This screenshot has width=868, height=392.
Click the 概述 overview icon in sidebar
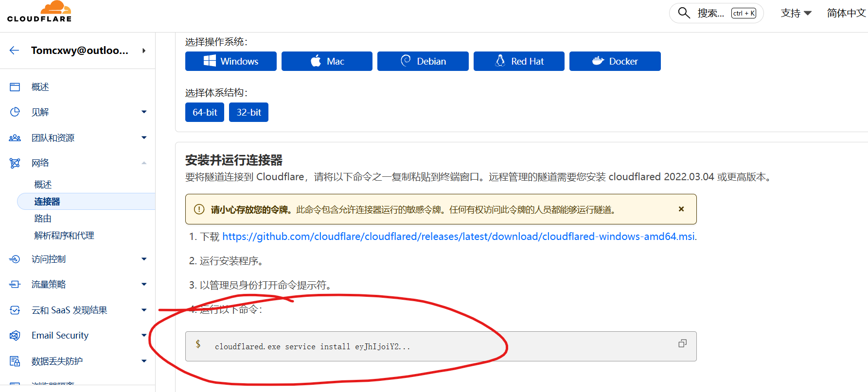pos(15,87)
